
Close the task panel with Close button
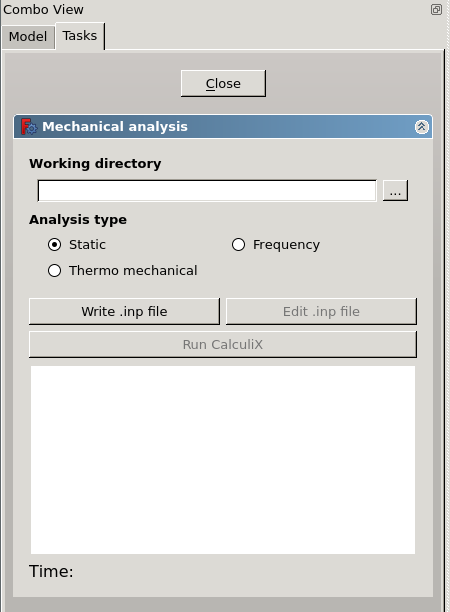point(223,84)
